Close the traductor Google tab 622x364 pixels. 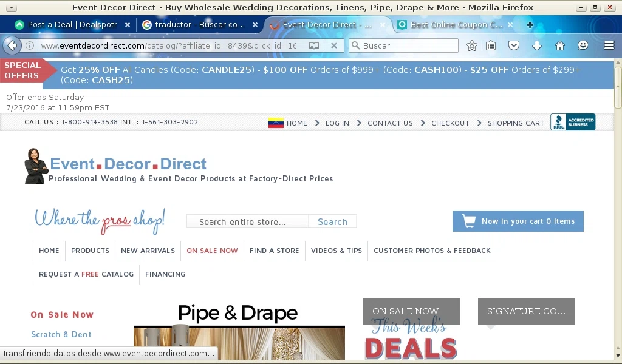coord(255,24)
